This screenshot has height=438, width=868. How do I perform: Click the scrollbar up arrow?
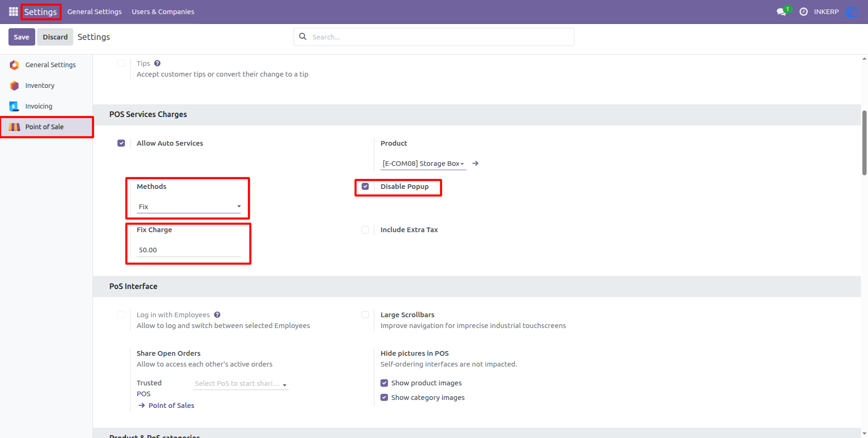(864, 59)
